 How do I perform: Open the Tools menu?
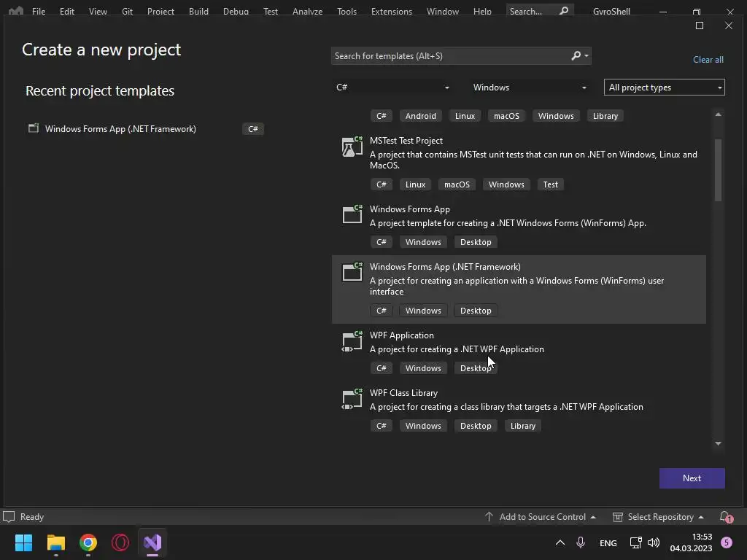347,11
